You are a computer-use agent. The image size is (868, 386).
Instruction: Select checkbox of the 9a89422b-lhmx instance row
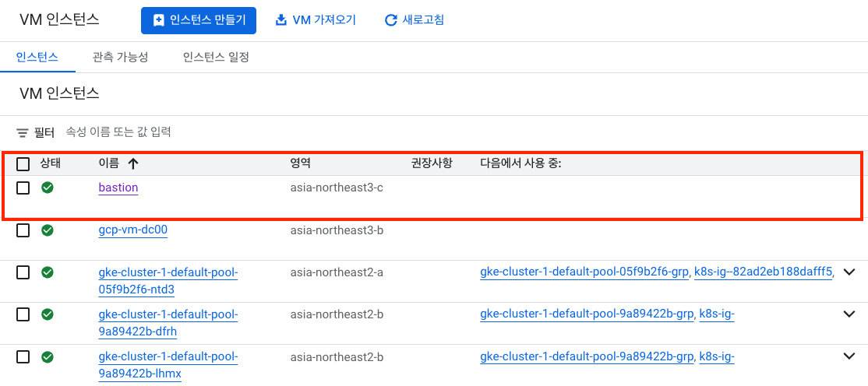23,356
